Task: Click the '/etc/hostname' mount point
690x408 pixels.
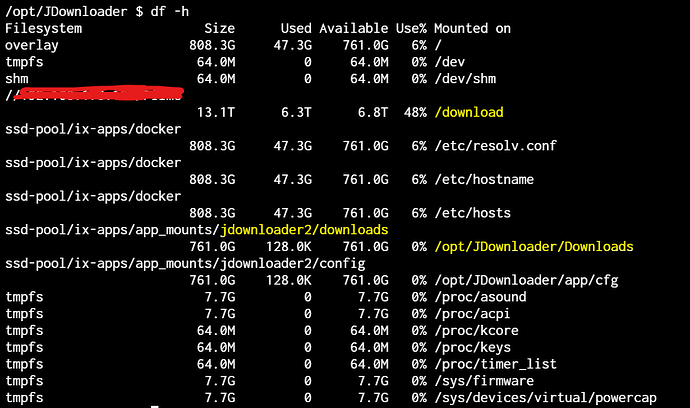Action: click(484, 180)
